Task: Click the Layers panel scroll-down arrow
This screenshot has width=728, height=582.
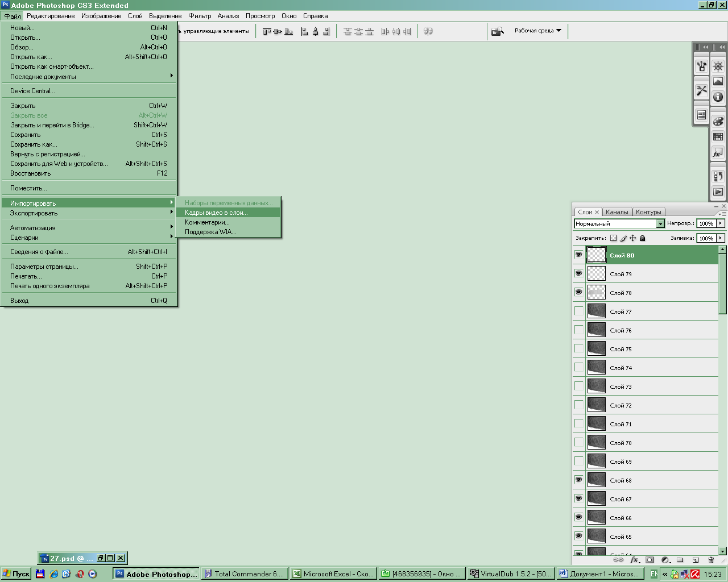Action: point(722,551)
